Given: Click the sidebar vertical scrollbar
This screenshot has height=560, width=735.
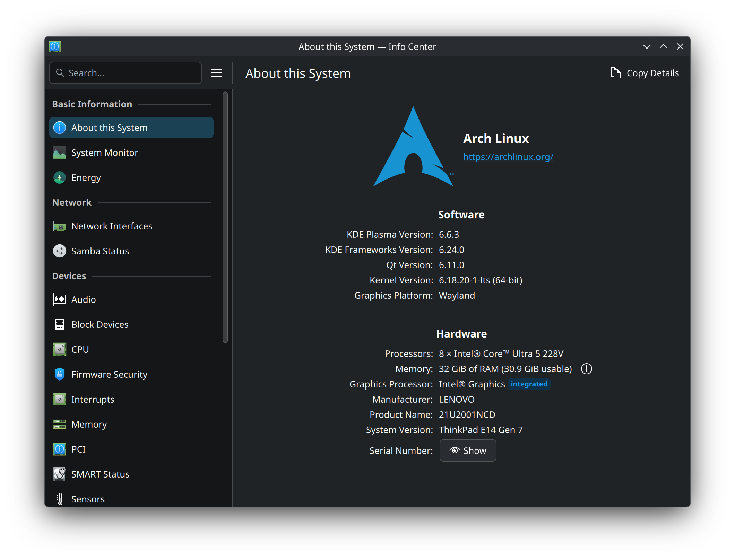Looking at the screenshot, I should coord(225,217).
